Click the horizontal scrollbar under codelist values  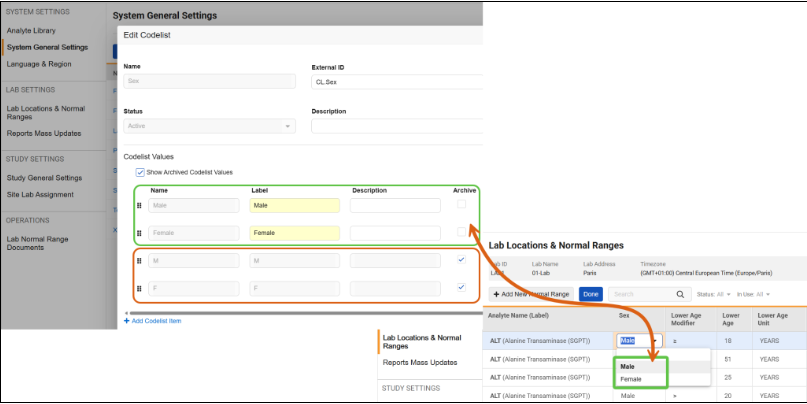pyautogui.click(x=306, y=313)
